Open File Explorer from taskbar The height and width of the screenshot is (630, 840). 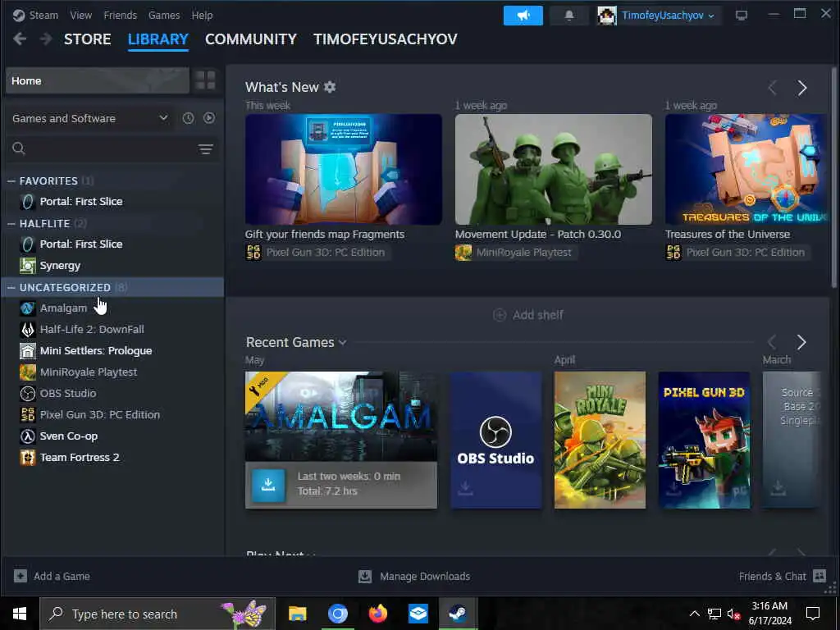coord(297,614)
